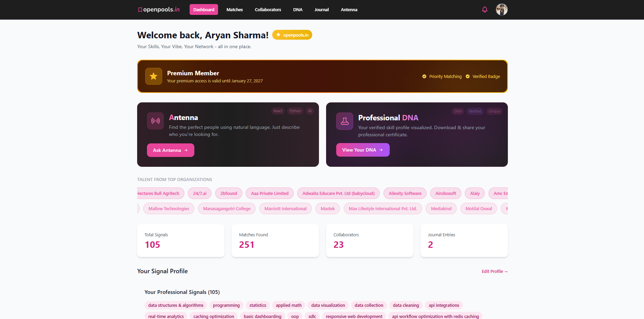The width and height of the screenshot is (644, 319).
Task: Click the oop signal tag
Action: 295,316
